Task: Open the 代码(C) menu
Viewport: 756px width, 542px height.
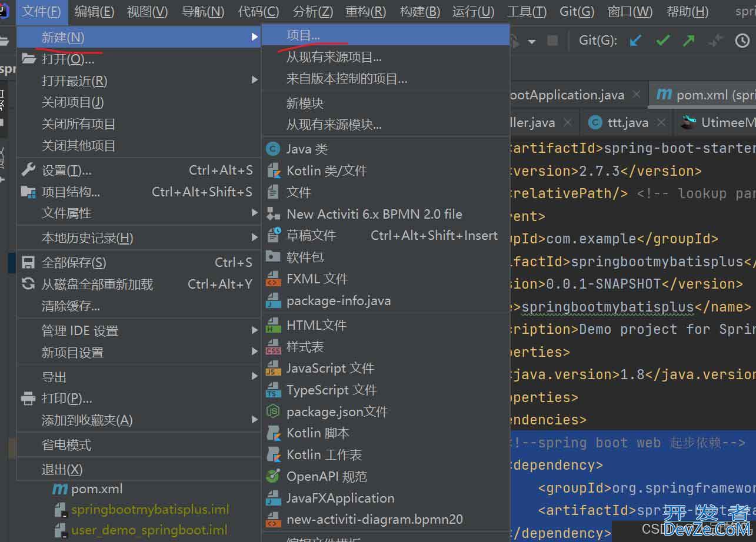Action: point(259,11)
